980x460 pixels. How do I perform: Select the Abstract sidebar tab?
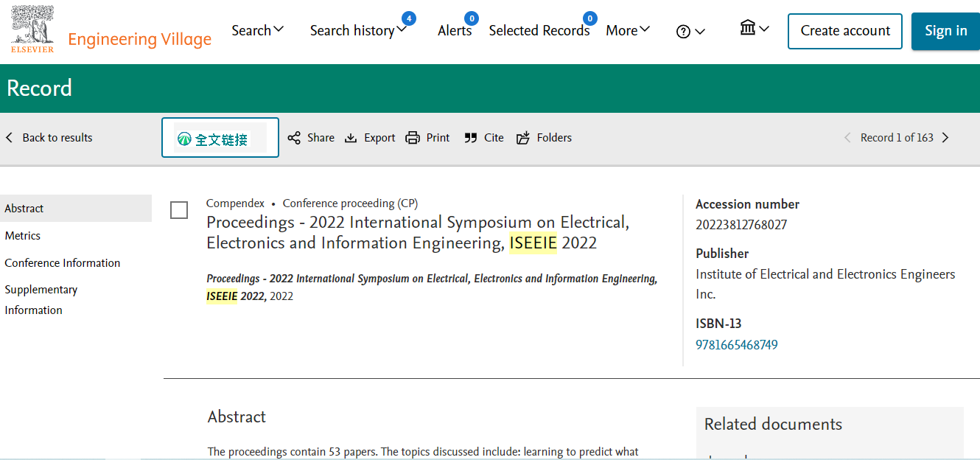point(76,209)
